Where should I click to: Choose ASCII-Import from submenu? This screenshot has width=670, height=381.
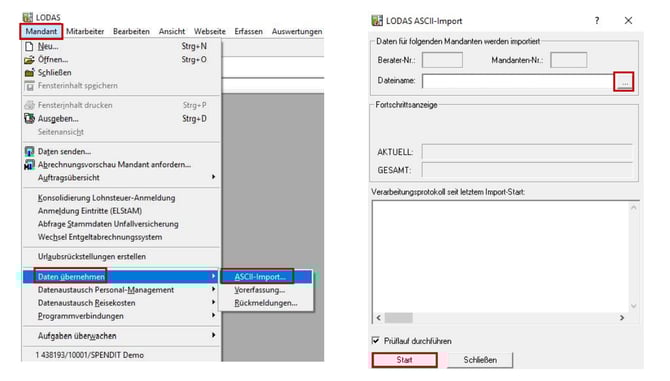pyautogui.click(x=260, y=277)
